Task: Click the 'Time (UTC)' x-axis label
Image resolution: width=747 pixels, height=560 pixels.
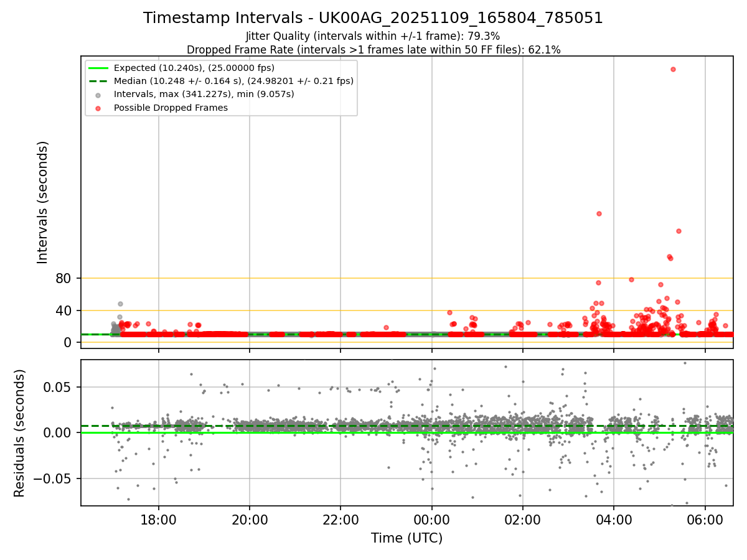Action: pos(406,538)
